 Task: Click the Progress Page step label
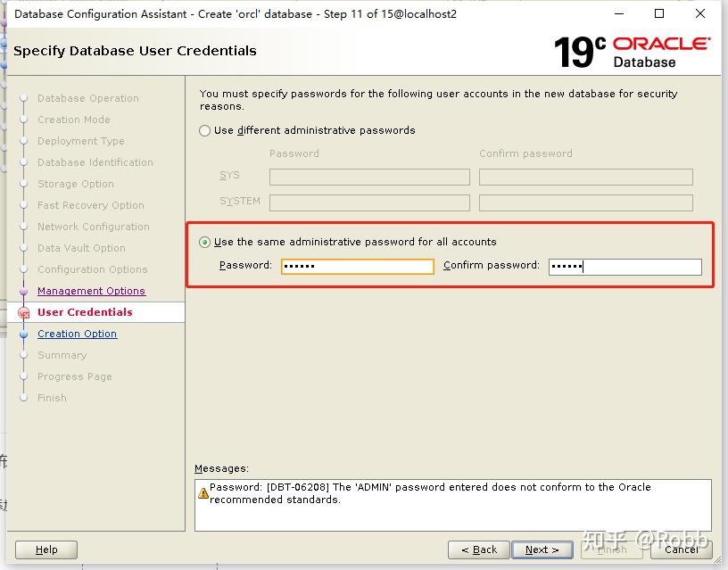coord(75,376)
